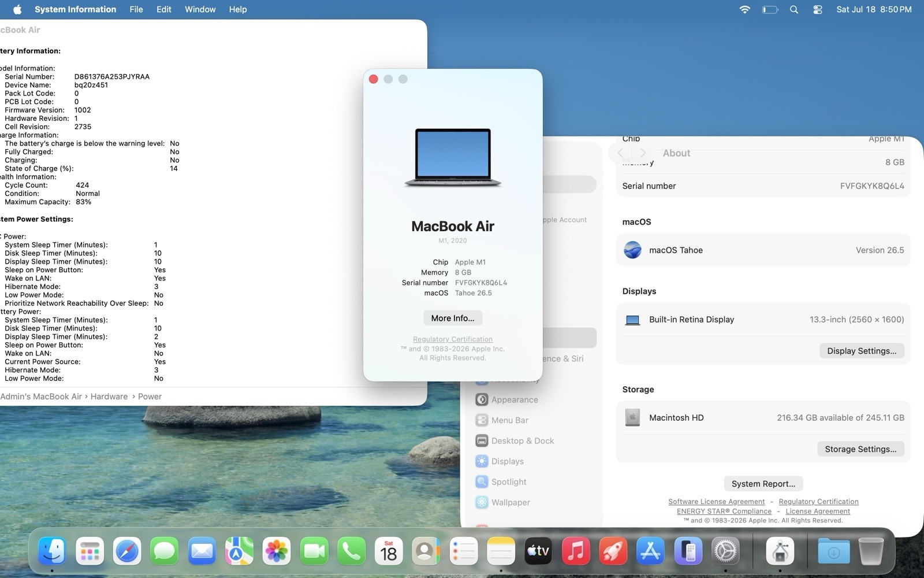The height and width of the screenshot is (578, 924).
Task: Open Reminders from the Dock
Action: pos(463,551)
